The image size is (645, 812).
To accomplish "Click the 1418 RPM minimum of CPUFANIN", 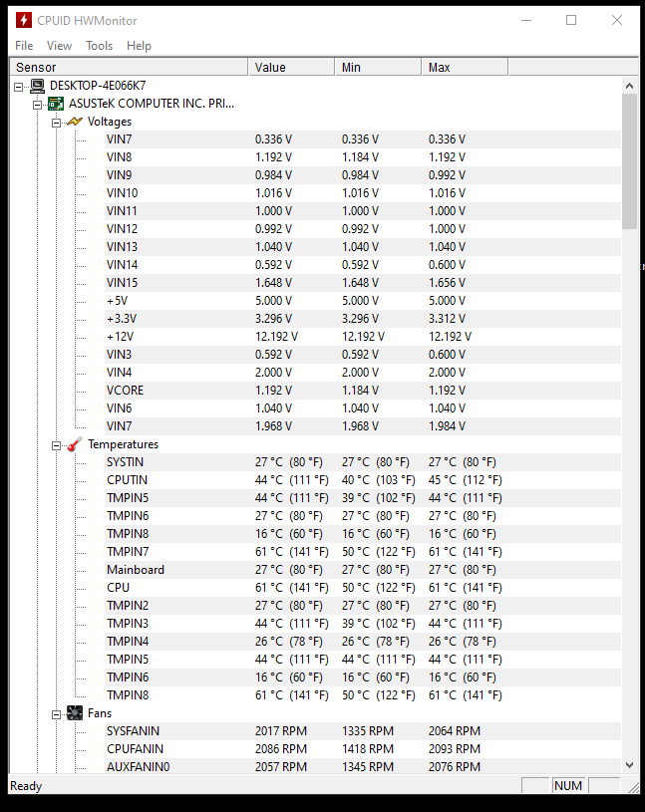I will [x=367, y=749].
